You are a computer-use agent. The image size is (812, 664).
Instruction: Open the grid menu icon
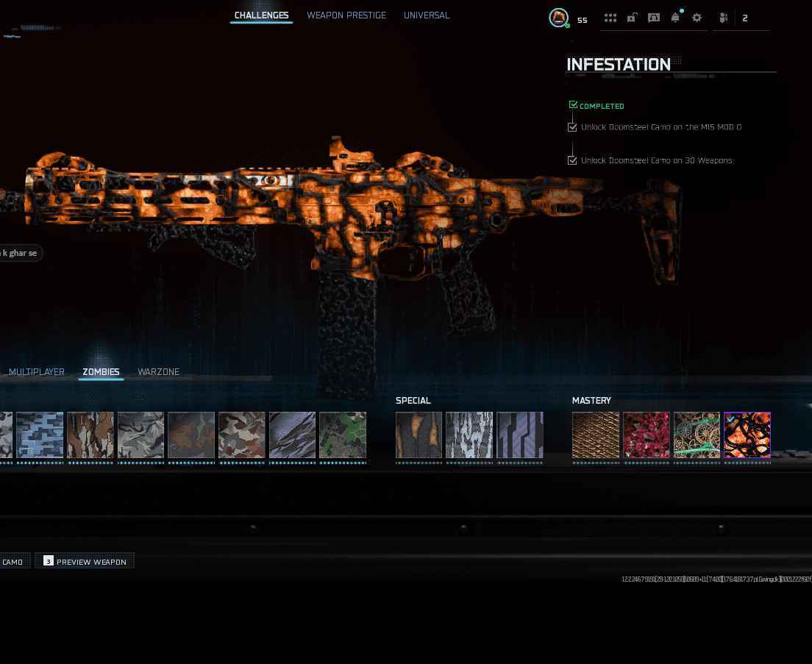click(x=610, y=18)
